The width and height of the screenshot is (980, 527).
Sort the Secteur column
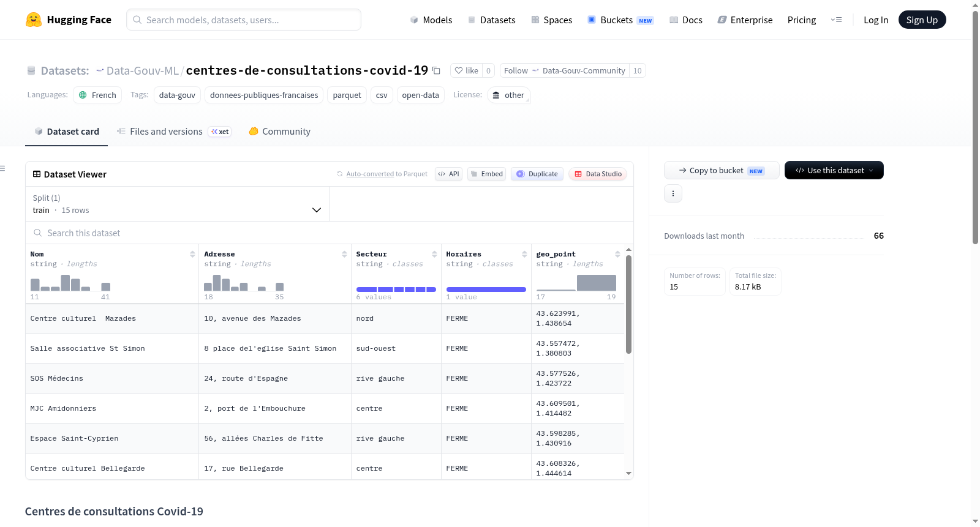434,254
